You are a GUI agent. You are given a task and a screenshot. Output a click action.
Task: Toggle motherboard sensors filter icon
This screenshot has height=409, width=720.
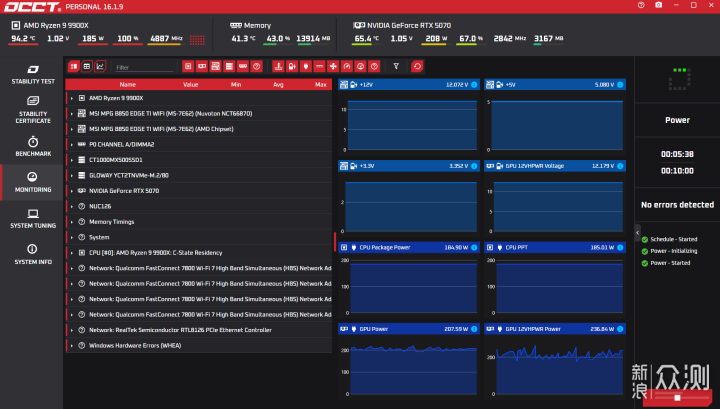(x=215, y=67)
